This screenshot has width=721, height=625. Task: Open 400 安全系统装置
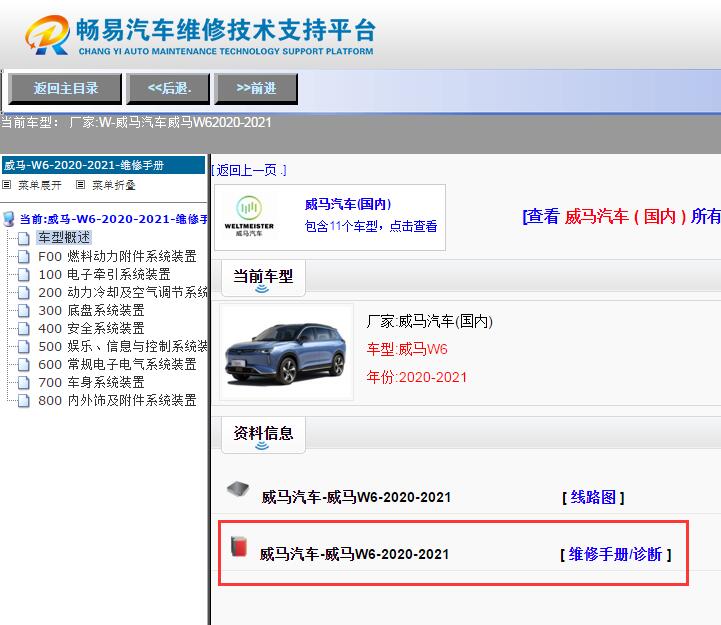point(92,328)
